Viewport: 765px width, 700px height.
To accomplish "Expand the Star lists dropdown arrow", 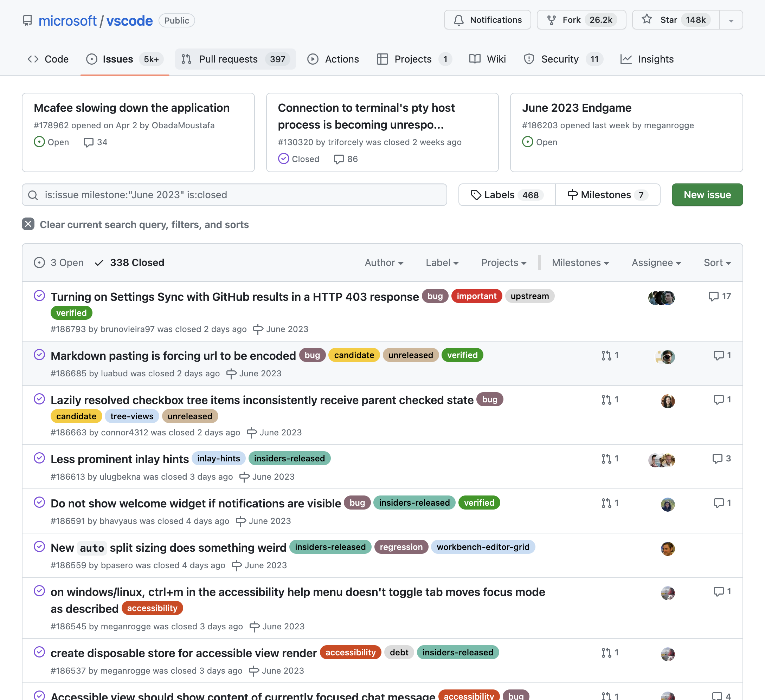I will (731, 20).
